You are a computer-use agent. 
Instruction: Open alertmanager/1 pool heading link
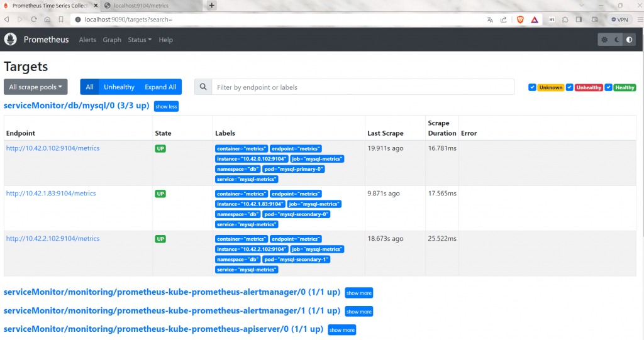point(172,311)
